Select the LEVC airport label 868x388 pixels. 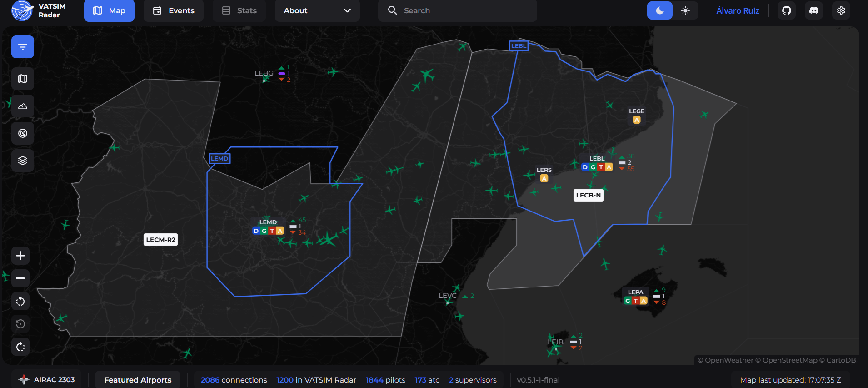tap(447, 296)
